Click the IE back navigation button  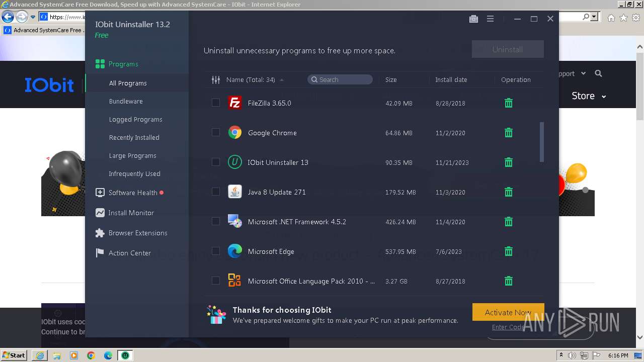[x=8, y=17]
